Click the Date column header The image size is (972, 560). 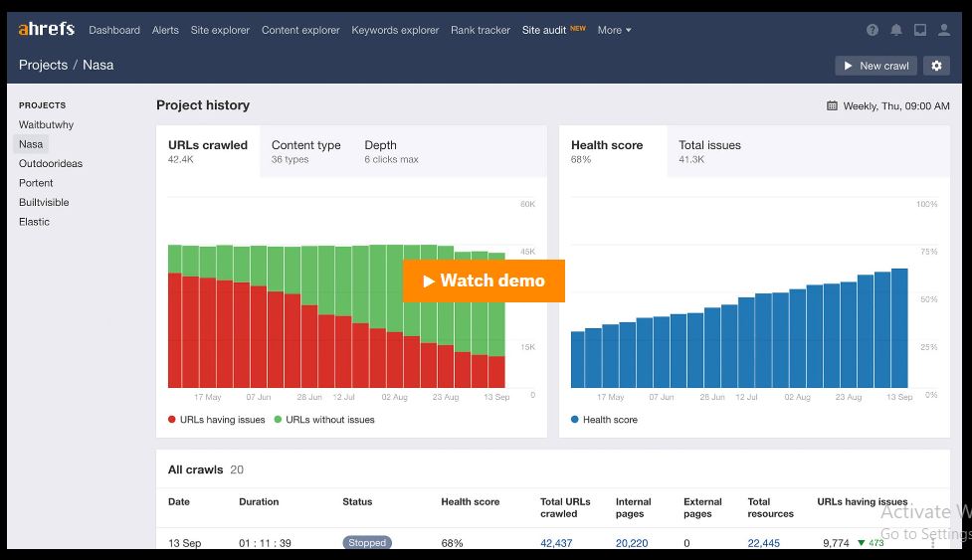coord(178,501)
